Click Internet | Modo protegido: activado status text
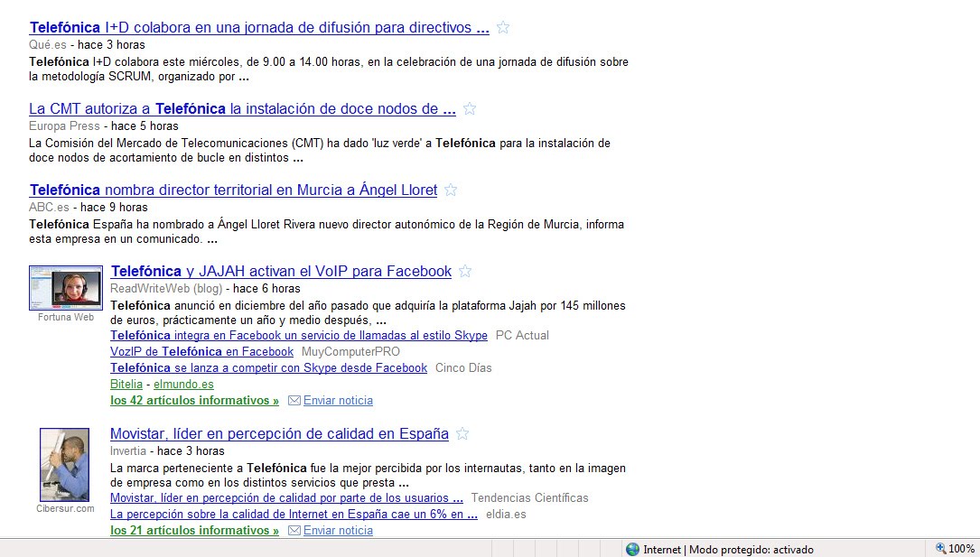980x557 pixels. (x=729, y=550)
